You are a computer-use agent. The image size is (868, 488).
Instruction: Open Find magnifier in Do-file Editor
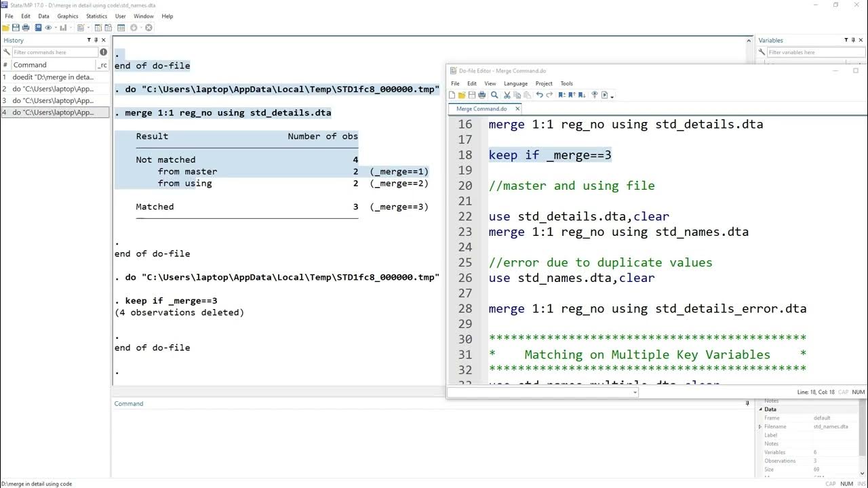[x=494, y=95]
